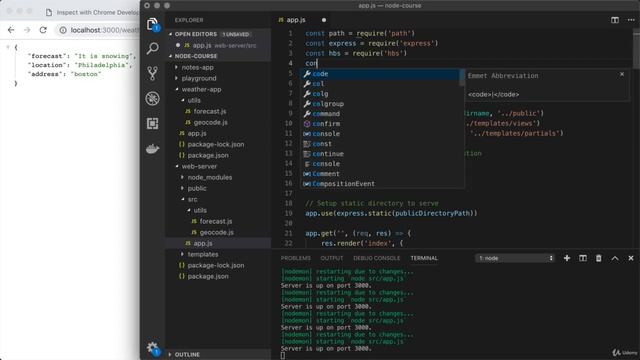Image resolution: width=640 pixels, height=360 pixels.
Task: Switch to the Debug Console tab
Action: tap(376, 258)
